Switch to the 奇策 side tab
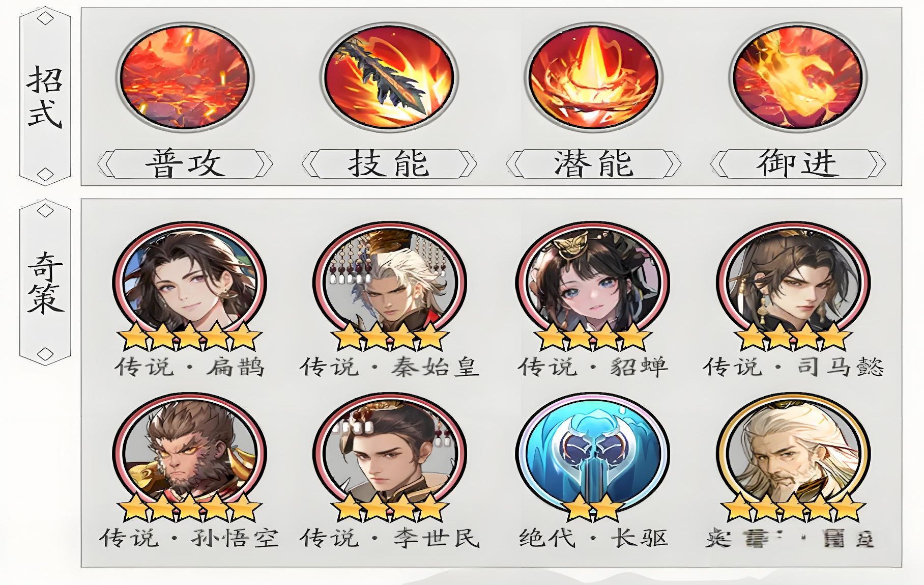Image resolution: width=924 pixels, height=585 pixels. coord(45,281)
